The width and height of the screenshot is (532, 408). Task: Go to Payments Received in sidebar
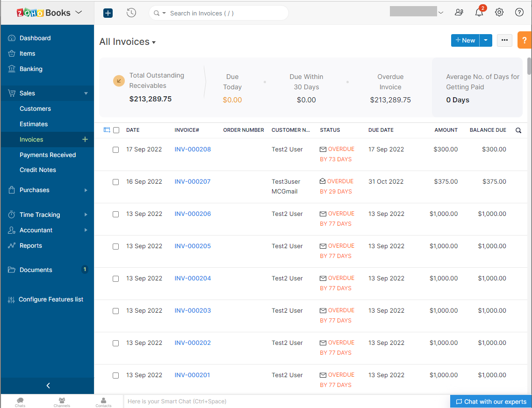coord(48,155)
